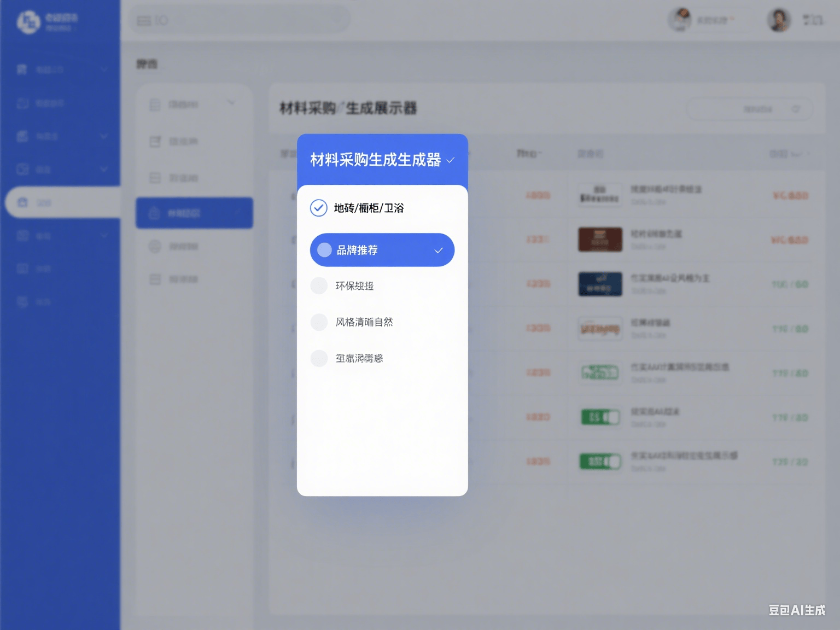This screenshot has height=630, width=840.
Task: Select the 品牌推荐 option in the dialog
Action: (x=358, y=250)
